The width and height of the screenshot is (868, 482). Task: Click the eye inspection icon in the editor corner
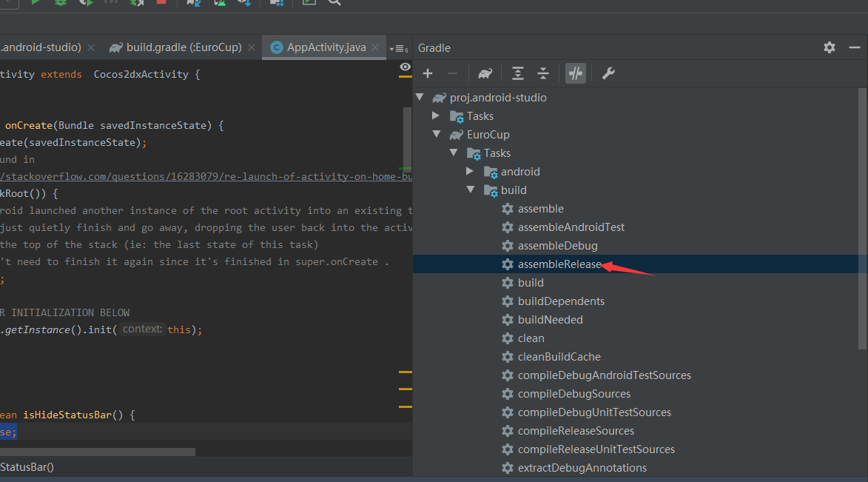(406, 67)
